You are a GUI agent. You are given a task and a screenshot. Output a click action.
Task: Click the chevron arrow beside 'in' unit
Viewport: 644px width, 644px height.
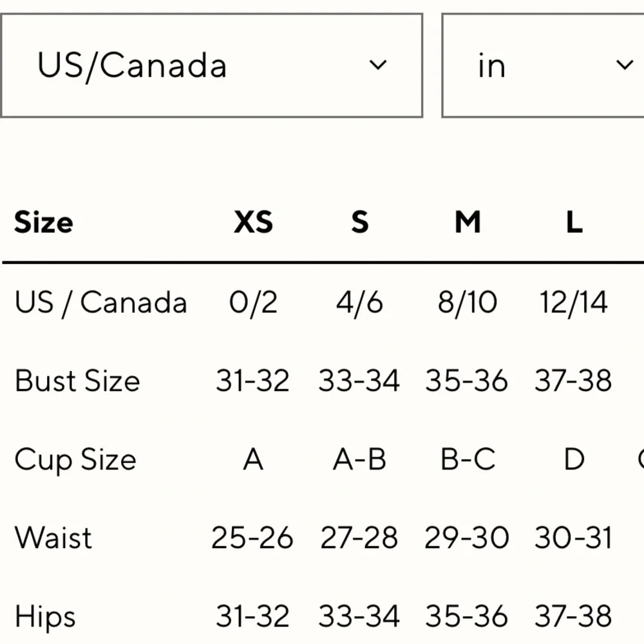(x=625, y=65)
